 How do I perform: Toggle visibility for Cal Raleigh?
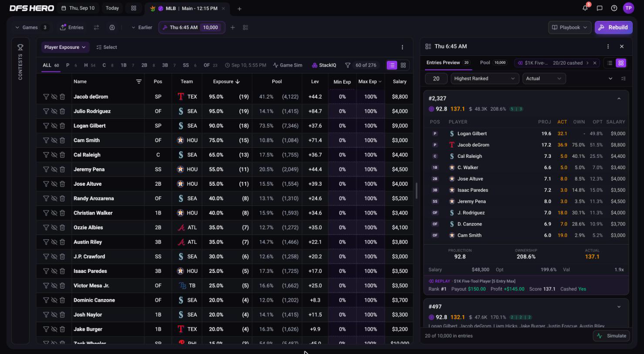[54, 155]
